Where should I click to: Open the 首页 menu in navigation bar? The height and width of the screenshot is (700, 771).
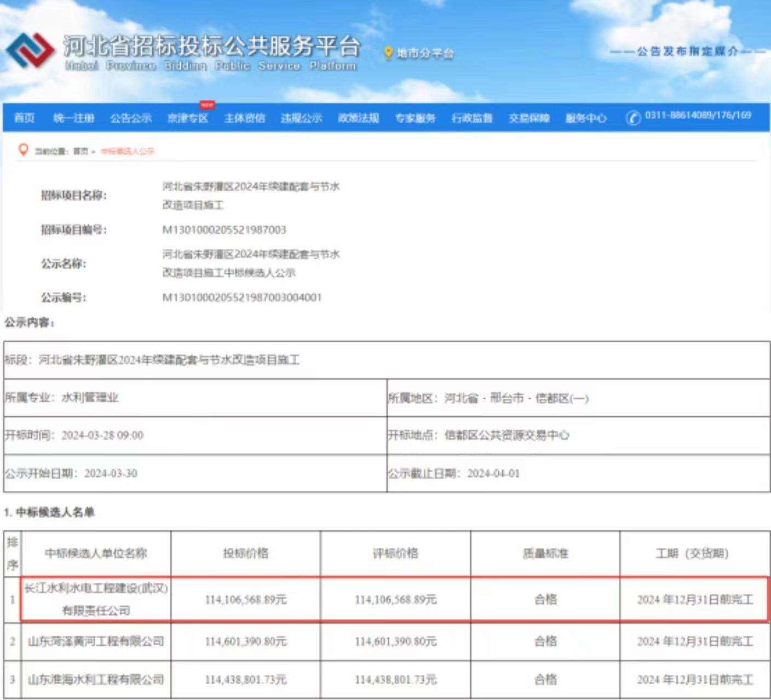click(x=24, y=118)
